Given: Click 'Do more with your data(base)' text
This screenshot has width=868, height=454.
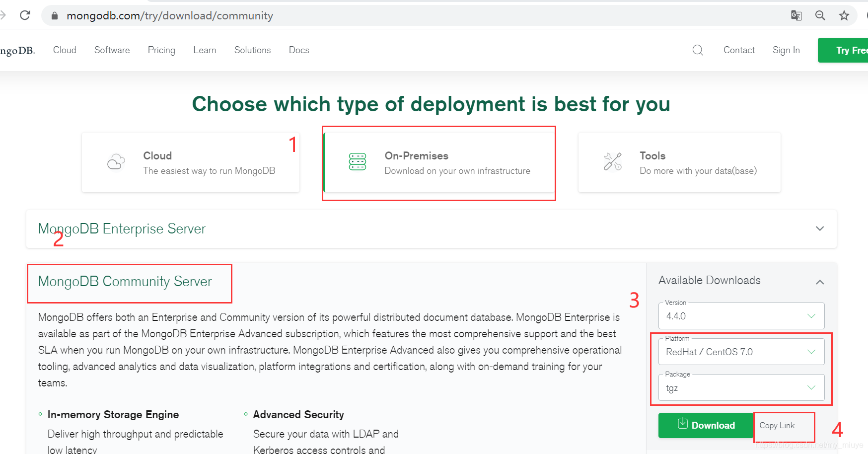Looking at the screenshot, I should pos(698,171).
